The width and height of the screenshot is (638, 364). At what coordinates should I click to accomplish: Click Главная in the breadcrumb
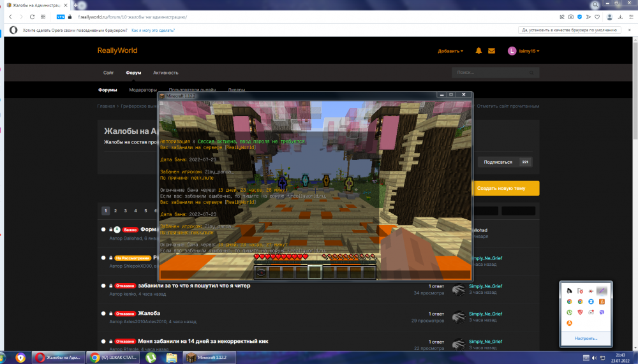click(x=106, y=106)
